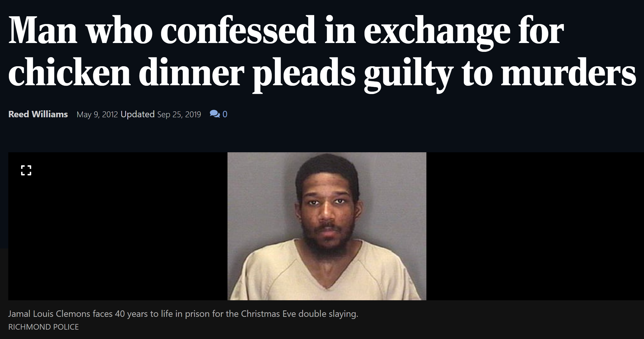Image resolution: width=644 pixels, height=339 pixels.
Task: Open author Reed Williams' profile link
Action: point(38,114)
